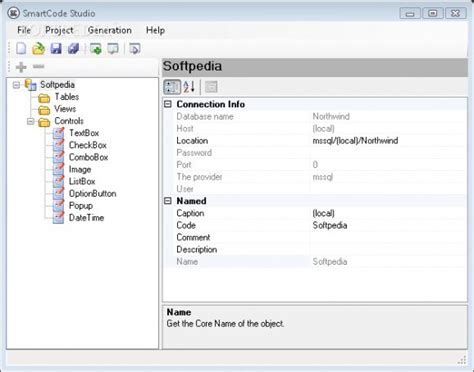Select the Database name property row
Screen dimensions: 474x372
[x=315, y=116]
